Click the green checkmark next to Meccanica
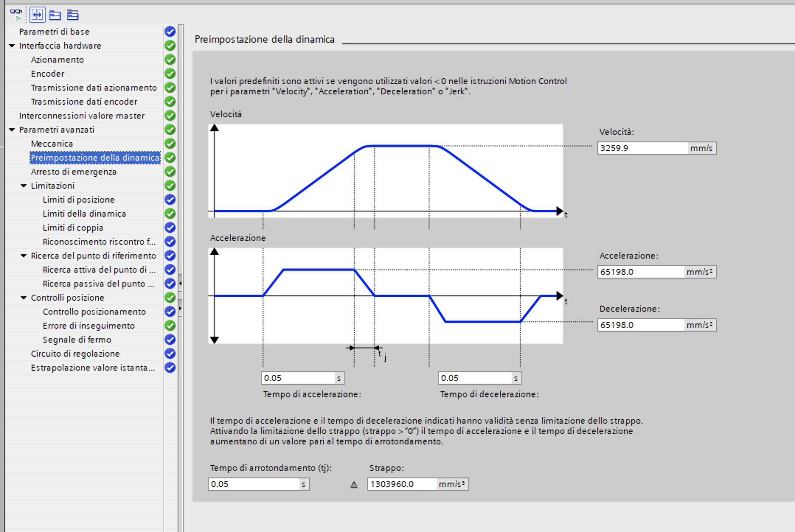The width and height of the screenshot is (795, 532). pyautogui.click(x=170, y=144)
